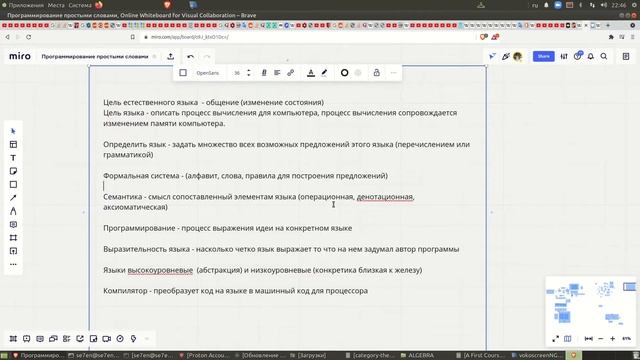The image size is (640, 360).
Task: Open the Frames panel in bottom toolbar
Action: click(13, 339)
